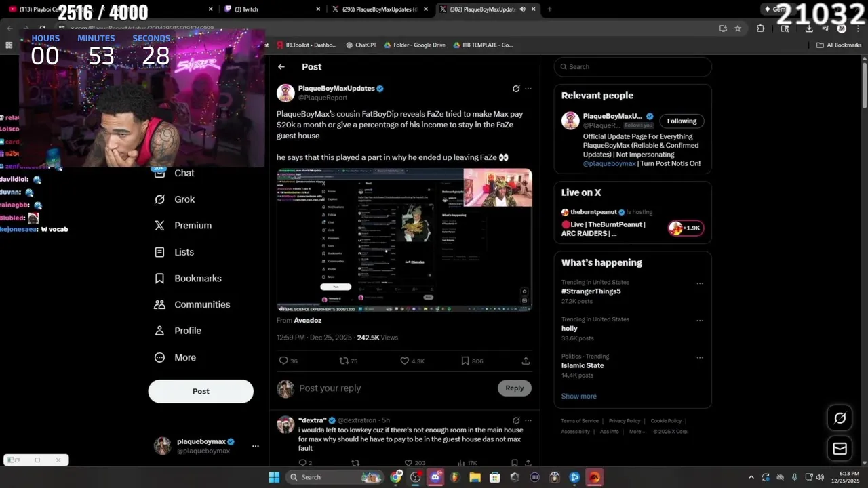Open Premium in the X sidebar
The width and height of the screenshot is (868, 488).
[183, 225]
